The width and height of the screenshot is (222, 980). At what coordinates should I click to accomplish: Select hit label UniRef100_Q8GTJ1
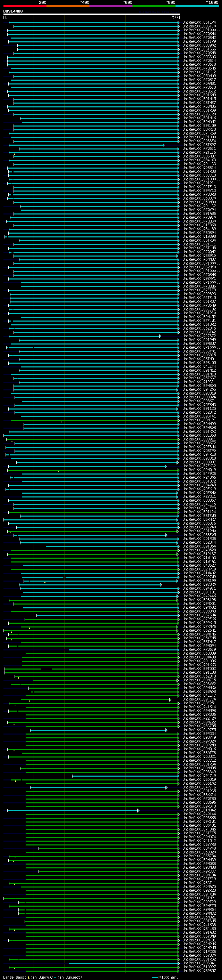click(199, 883)
